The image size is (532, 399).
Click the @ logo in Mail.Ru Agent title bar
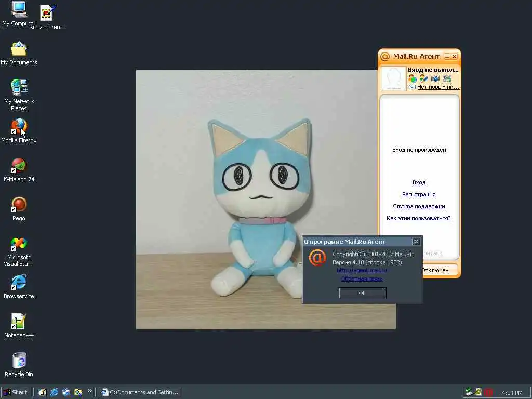point(385,56)
